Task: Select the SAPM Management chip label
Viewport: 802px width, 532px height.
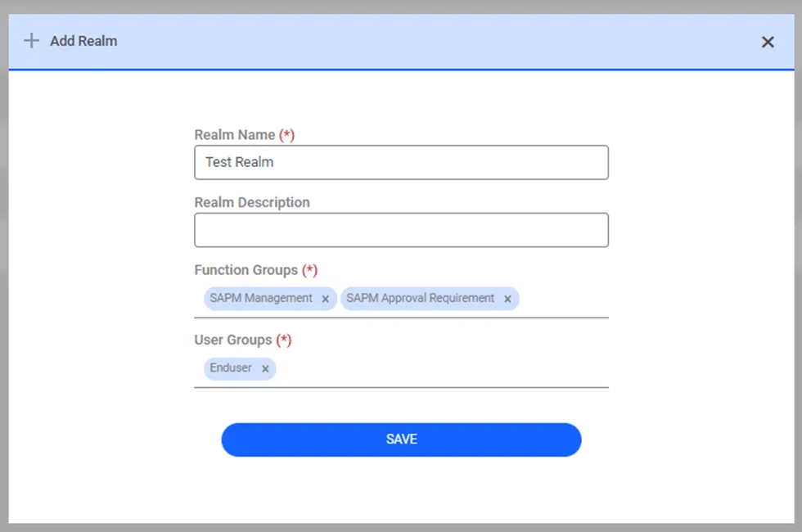Action: [x=261, y=298]
